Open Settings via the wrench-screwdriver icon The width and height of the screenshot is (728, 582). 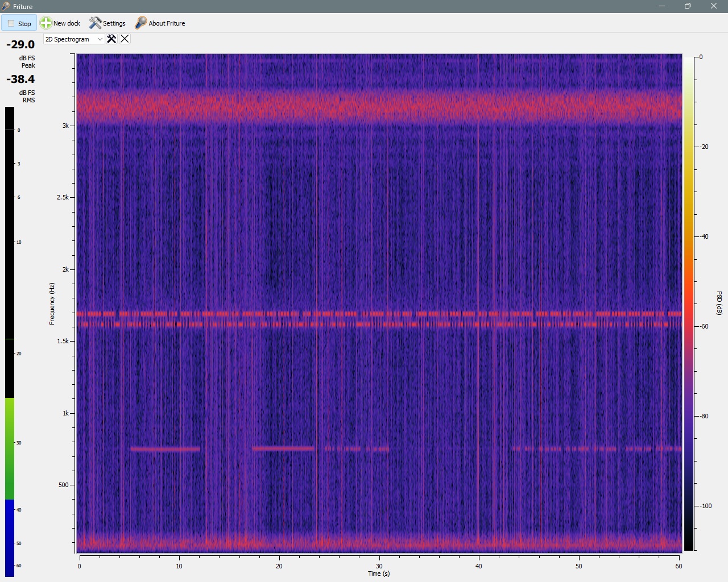tap(95, 23)
